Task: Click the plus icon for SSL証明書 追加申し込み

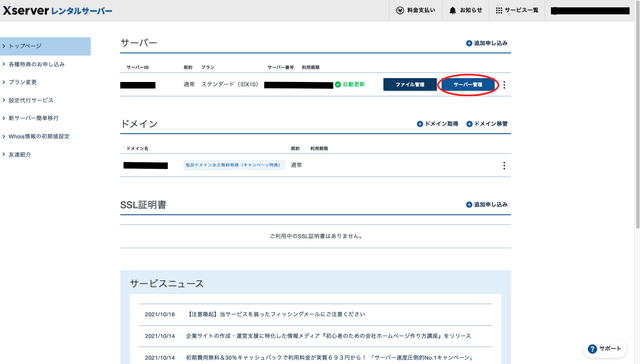Action: pyautogui.click(x=469, y=204)
